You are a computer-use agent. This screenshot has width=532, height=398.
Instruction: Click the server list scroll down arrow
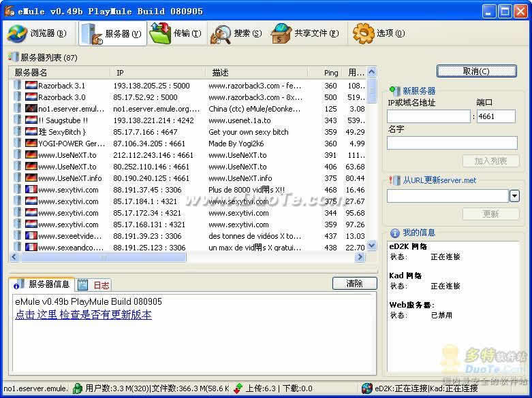coord(372,246)
